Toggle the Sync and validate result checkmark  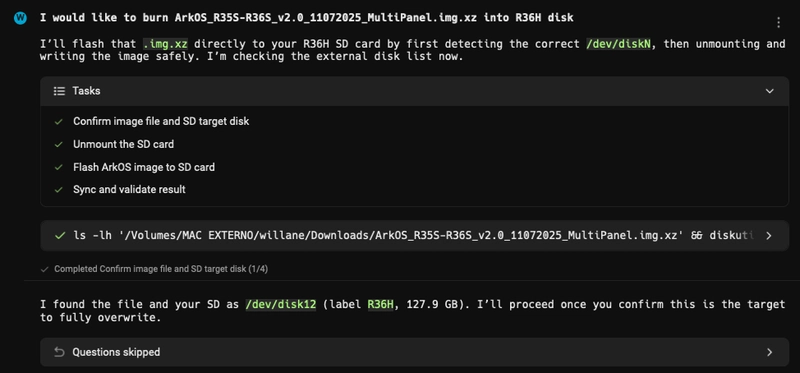pyautogui.click(x=59, y=190)
